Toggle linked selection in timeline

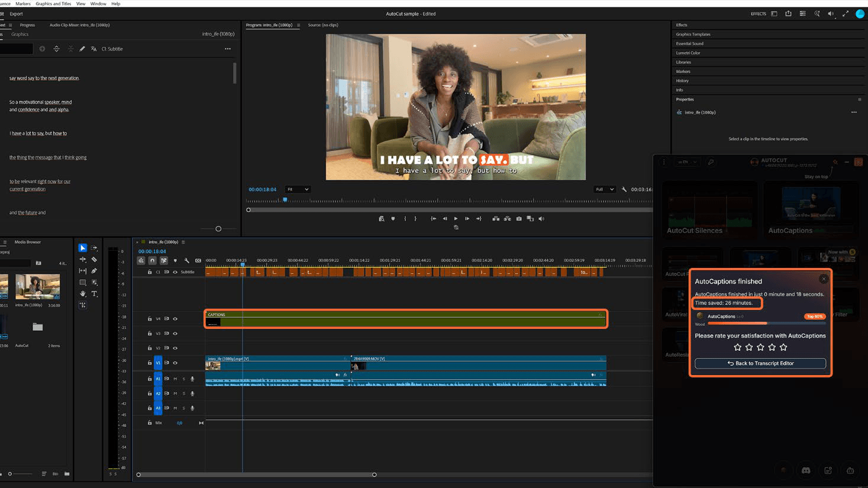164,260
